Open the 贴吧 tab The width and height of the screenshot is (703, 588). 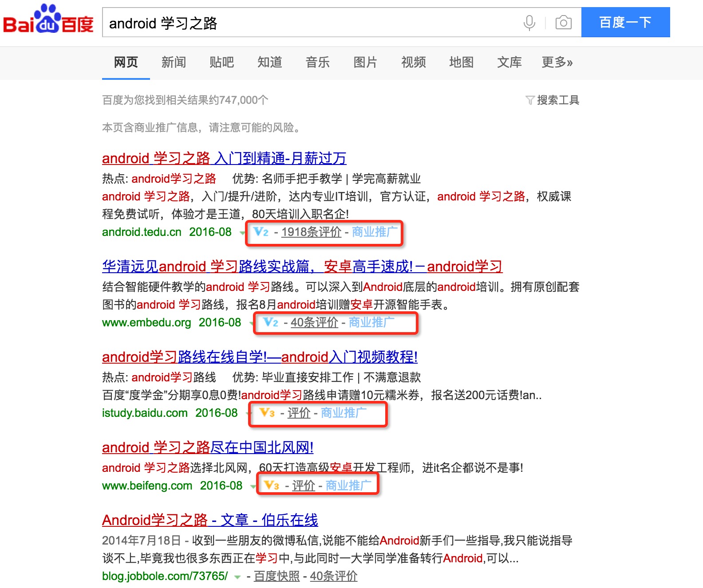(222, 63)
